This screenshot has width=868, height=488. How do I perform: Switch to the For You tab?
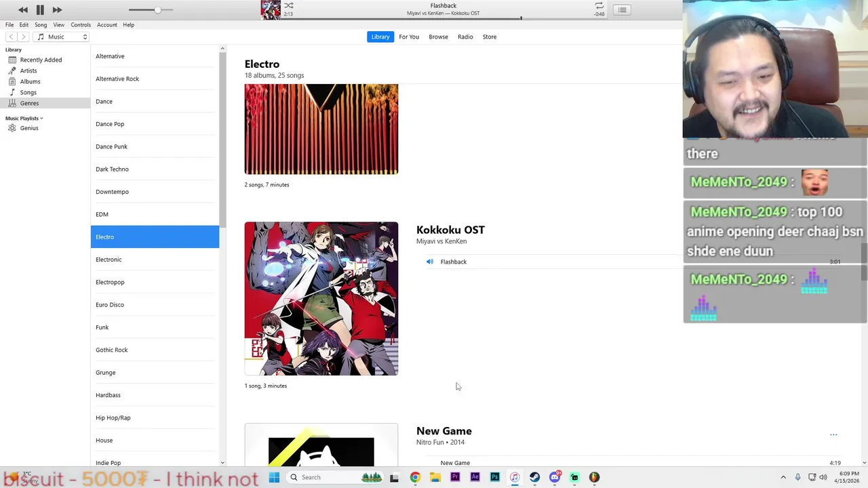click(x=409, y=37)
